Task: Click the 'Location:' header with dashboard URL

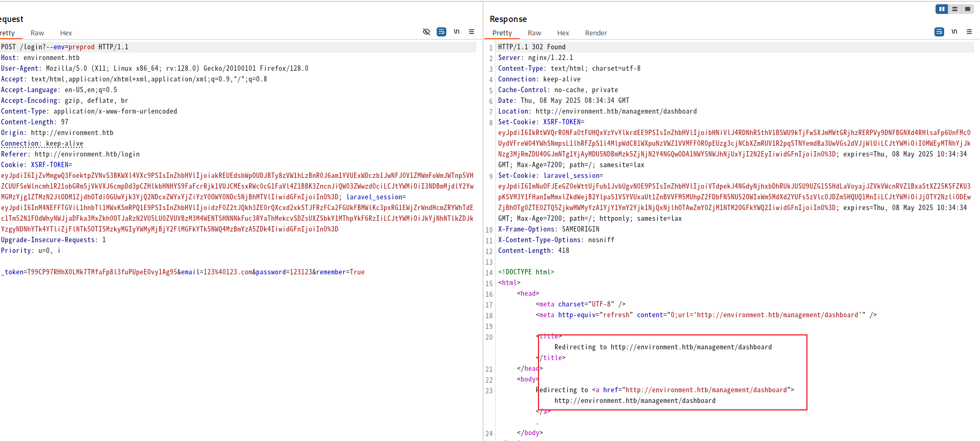Action: (x=597, y=111)
